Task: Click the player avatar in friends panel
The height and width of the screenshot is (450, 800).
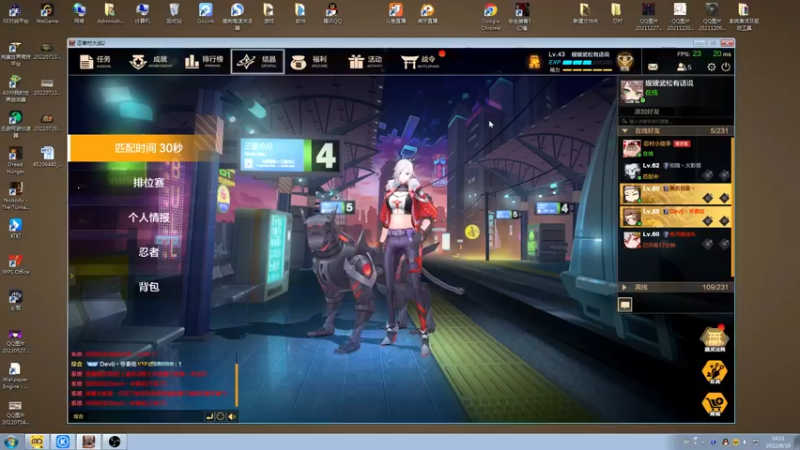Action: pos(632,91)
